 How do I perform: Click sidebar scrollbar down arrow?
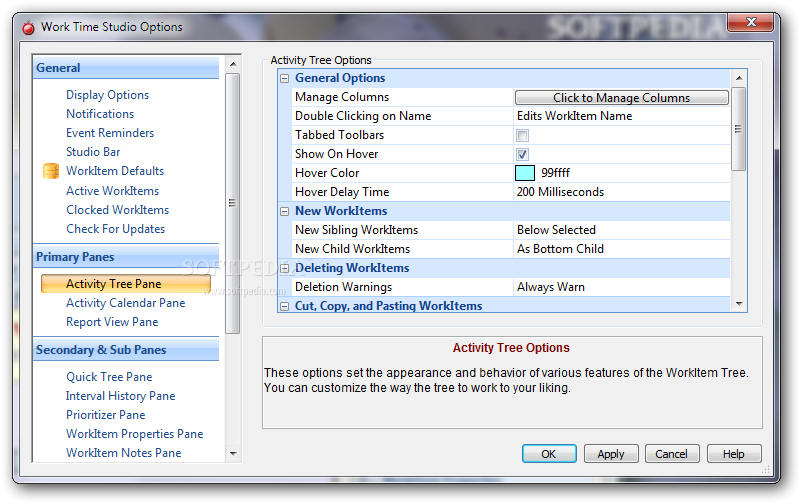click(x=233, y=453)
